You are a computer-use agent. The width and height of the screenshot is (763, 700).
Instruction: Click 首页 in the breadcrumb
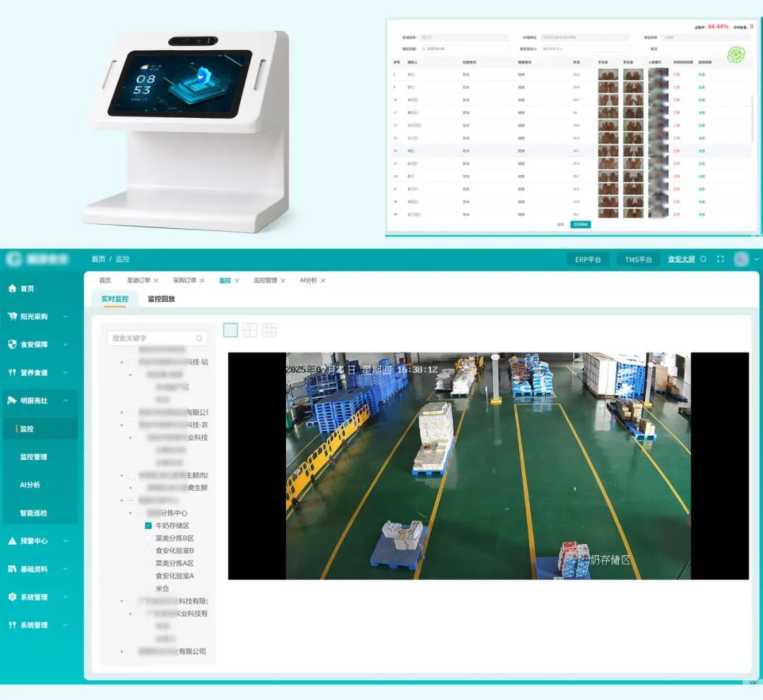pos(98,259)
